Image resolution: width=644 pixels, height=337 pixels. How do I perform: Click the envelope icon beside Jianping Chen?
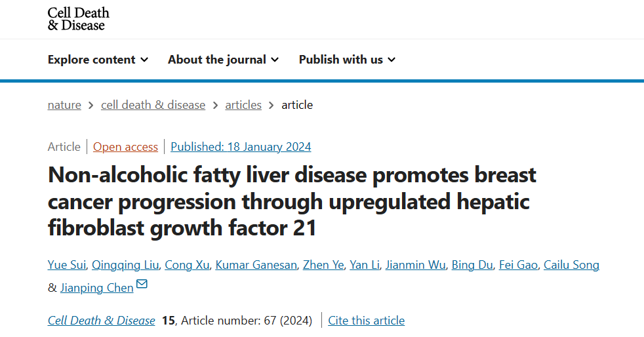[x=142, y=284]
